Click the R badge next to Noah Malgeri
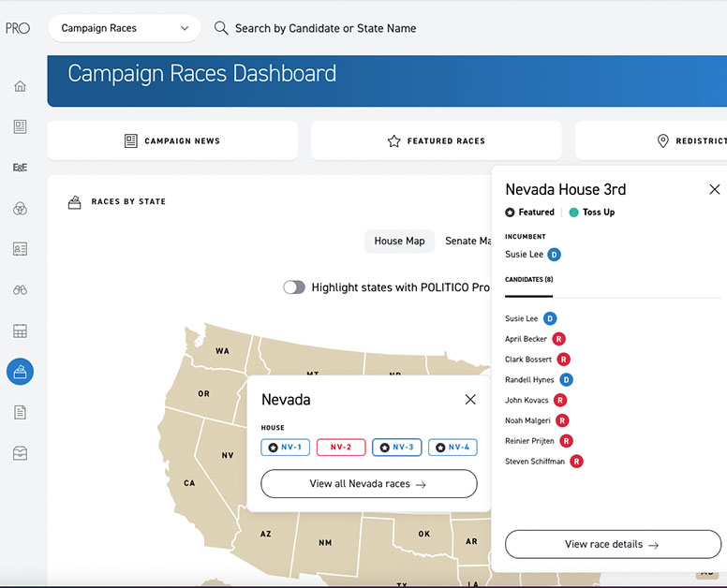 pos(562,420)
